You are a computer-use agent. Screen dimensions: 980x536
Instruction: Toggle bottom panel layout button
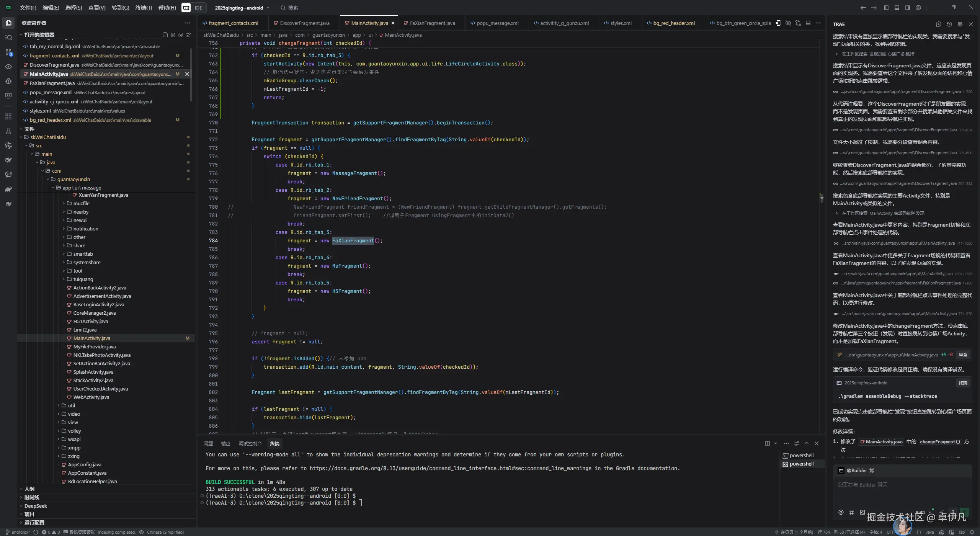[x=897, y=8]
